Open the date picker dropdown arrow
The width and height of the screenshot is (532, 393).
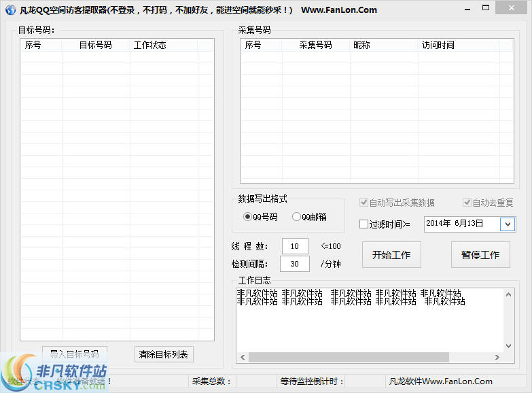508,224
